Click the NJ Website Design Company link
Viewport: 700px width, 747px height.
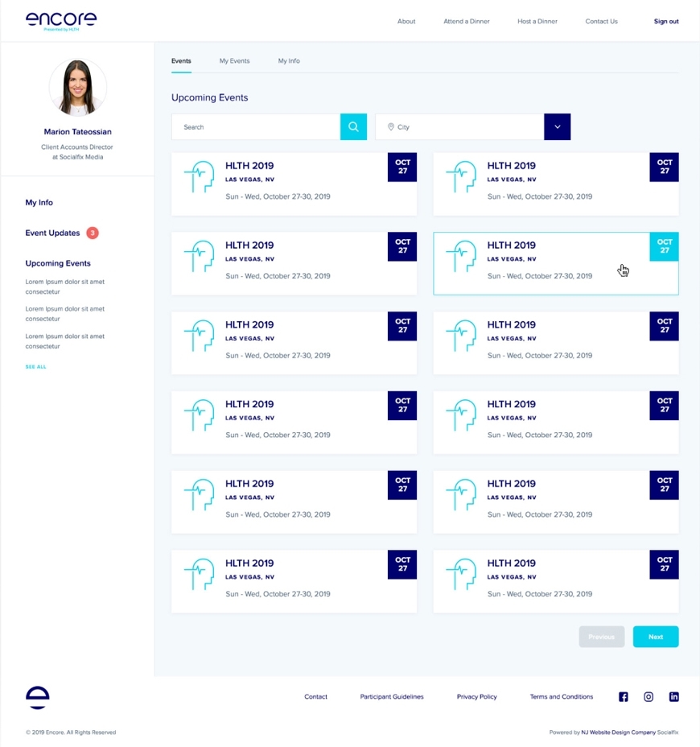coord(618,733)
